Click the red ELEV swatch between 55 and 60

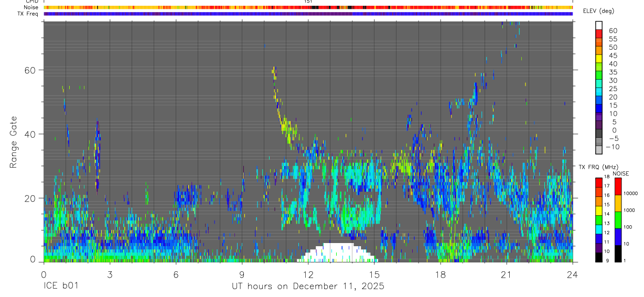tap(599, 34)
